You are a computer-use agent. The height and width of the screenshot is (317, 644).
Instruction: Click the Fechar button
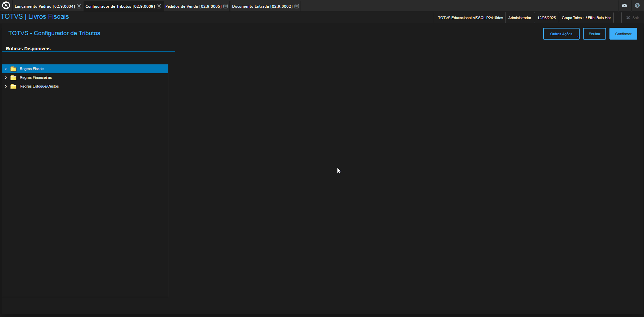[x=594, y=34]
